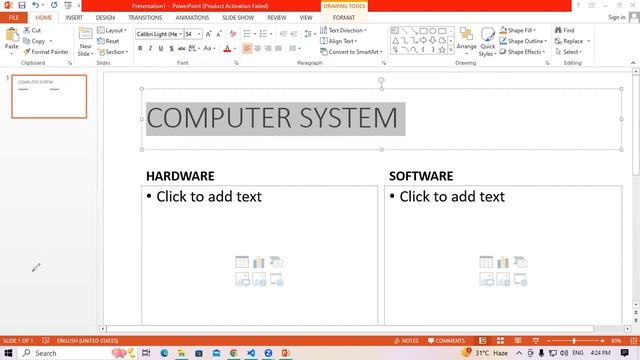The width and height of the screenshot is (640, 360).
Task: Switch to the REVIEW tab
Action: tap(277, 18)
